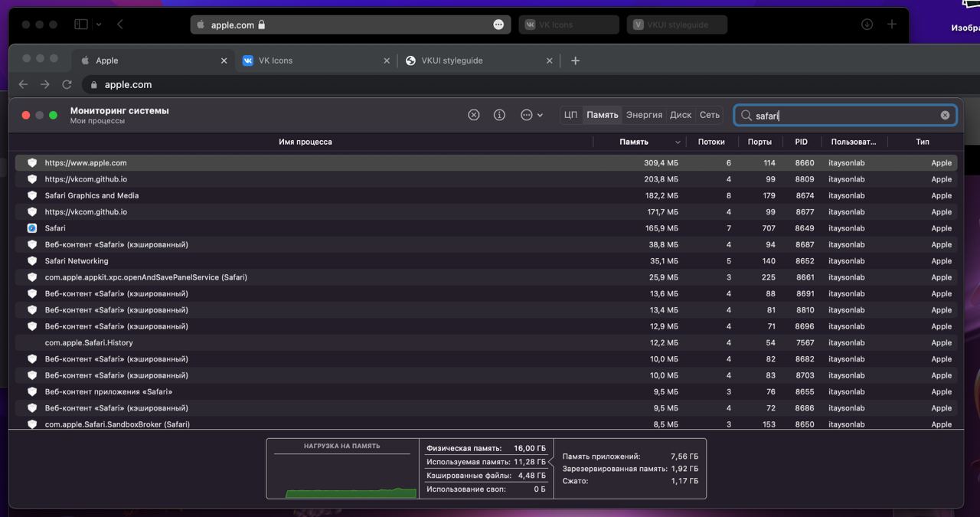The height and width of the screenshot is (517, 980).
Task: Click the Кэшированные файлы 4,48 ГБ entry
Action: 486,476
